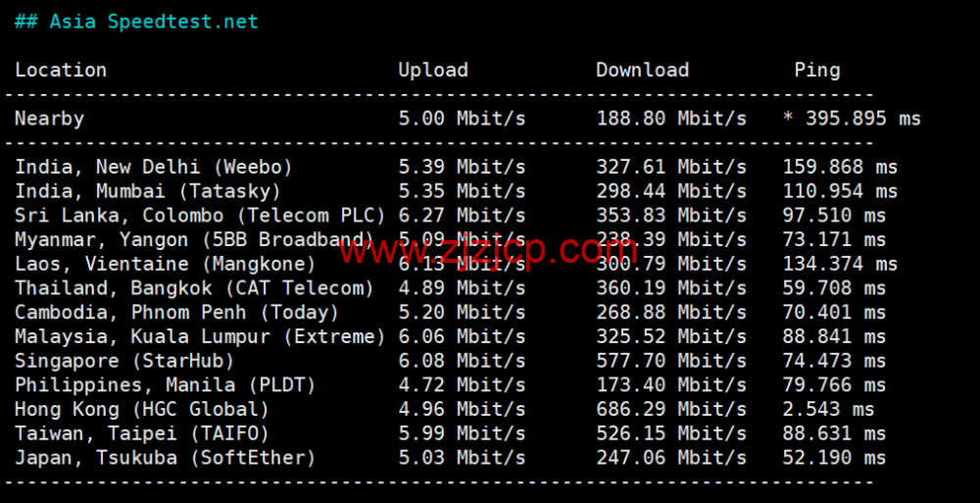This screenshot has width=980, height=503.
Task: Click the Ping column header
Action: [816, 70]
